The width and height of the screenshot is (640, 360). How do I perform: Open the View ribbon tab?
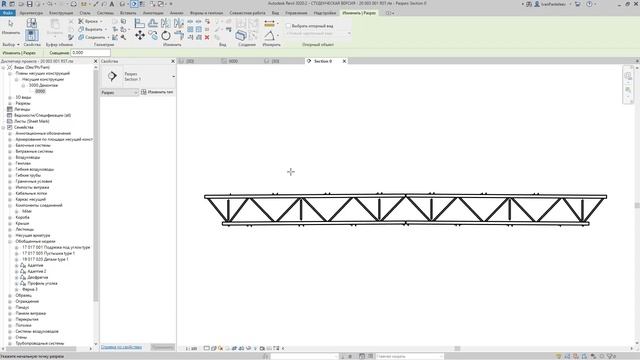tap(276, 13)
